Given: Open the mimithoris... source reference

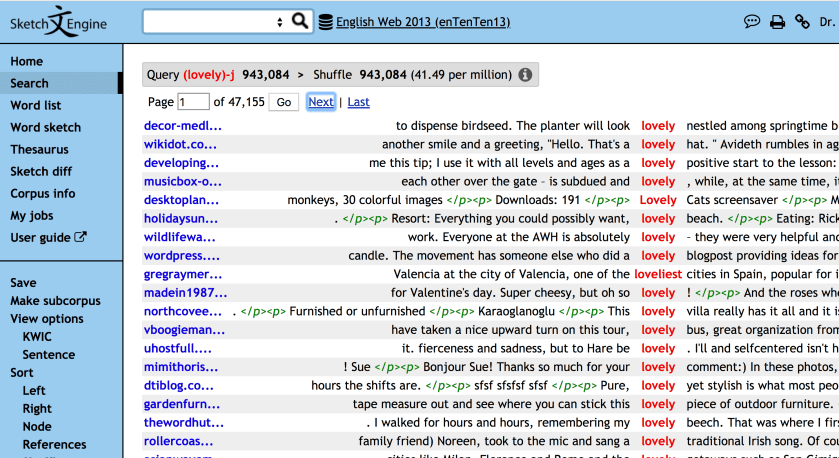Looking at the screenshot, I should (181, 367).
